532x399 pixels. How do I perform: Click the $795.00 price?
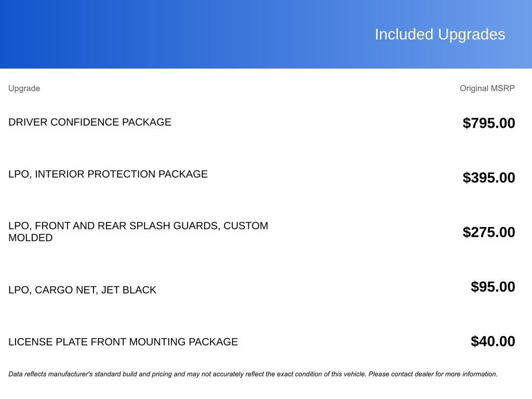[x=488, y=123]
